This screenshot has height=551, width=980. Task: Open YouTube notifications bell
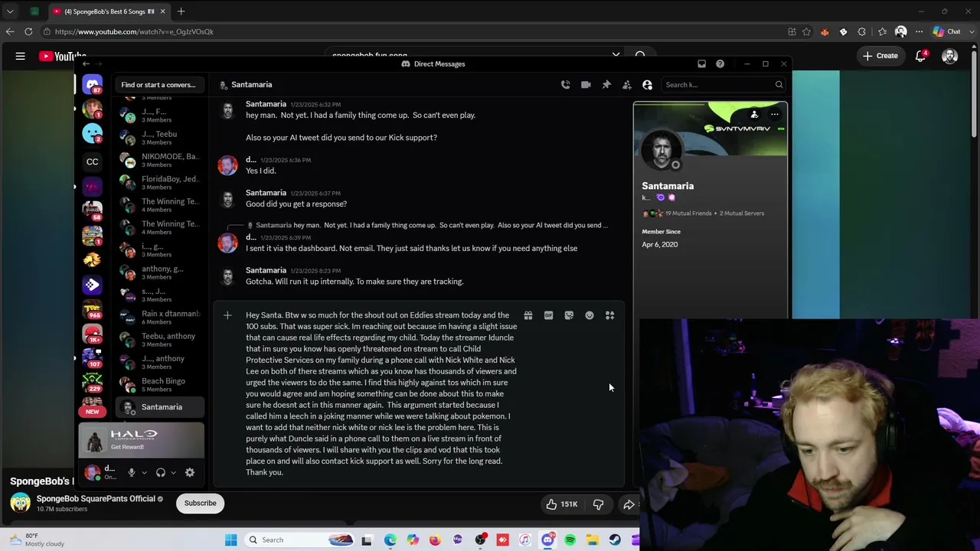920,56
